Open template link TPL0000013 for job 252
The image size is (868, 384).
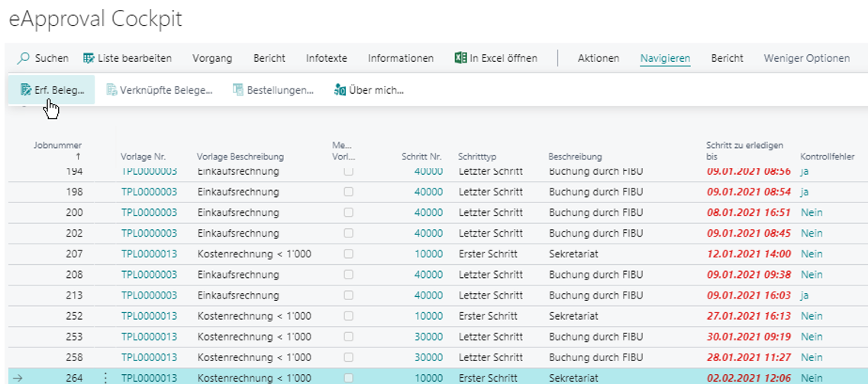tap(149, 316)
